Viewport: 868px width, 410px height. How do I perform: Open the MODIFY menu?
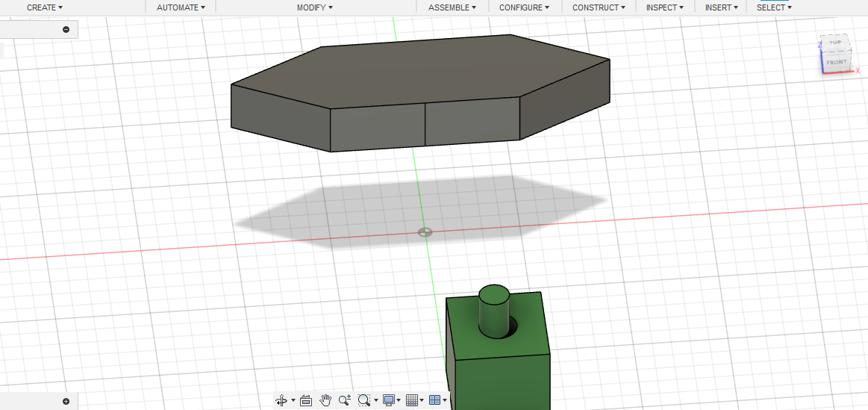pos(315,7)
